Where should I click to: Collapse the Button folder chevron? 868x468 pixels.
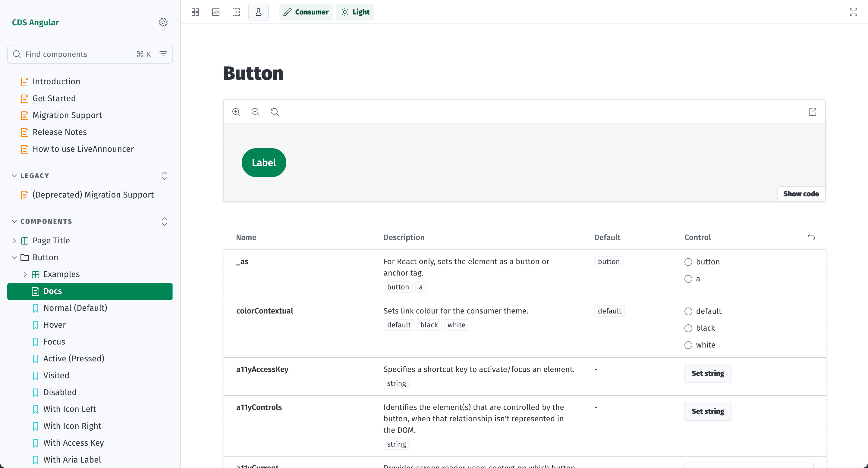(14, 257)
